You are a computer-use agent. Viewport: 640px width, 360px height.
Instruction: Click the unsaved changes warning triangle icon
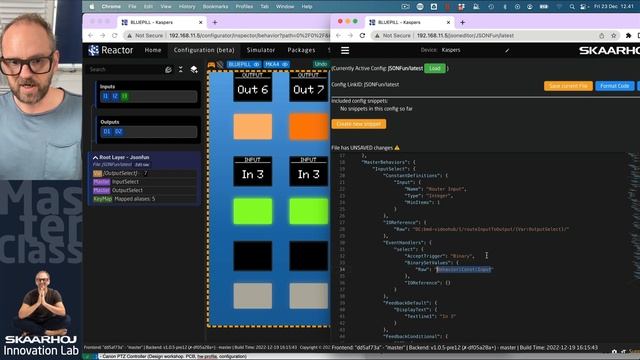(x=397, y=148)
